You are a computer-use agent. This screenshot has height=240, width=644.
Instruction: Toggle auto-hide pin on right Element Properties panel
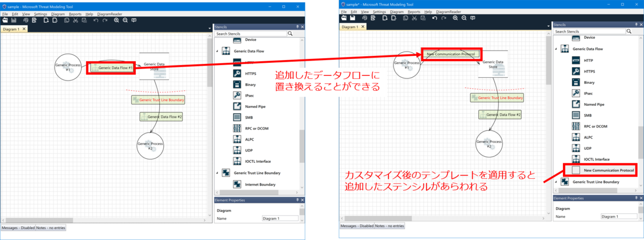[x=636, y=198]
